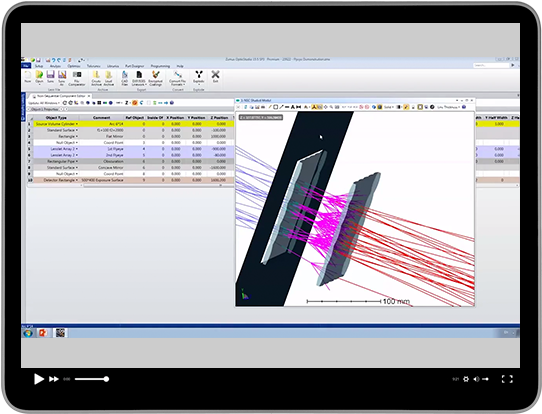Click the PowerPoint icon in the taskbar
This screenshot has width=542, height=414.
pos(43,333)
